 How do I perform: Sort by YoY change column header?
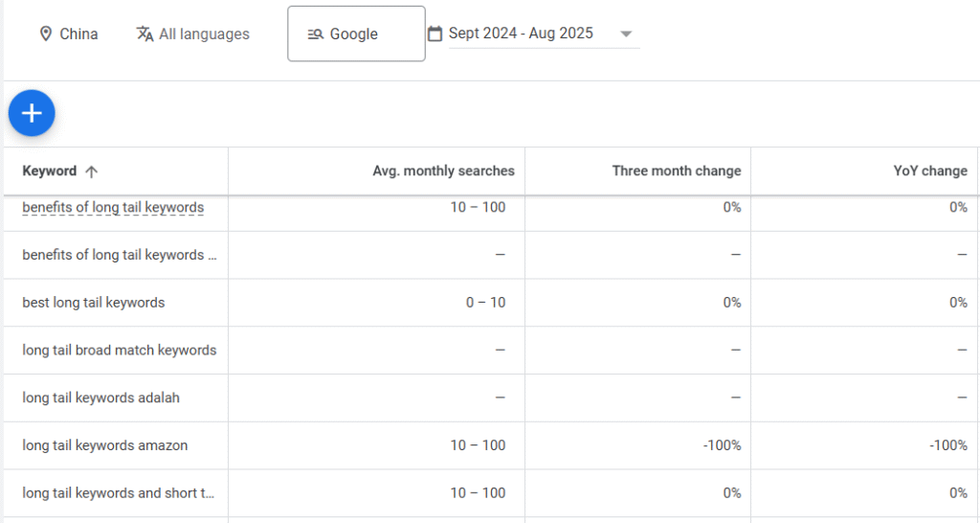click(x=929, y=171)
